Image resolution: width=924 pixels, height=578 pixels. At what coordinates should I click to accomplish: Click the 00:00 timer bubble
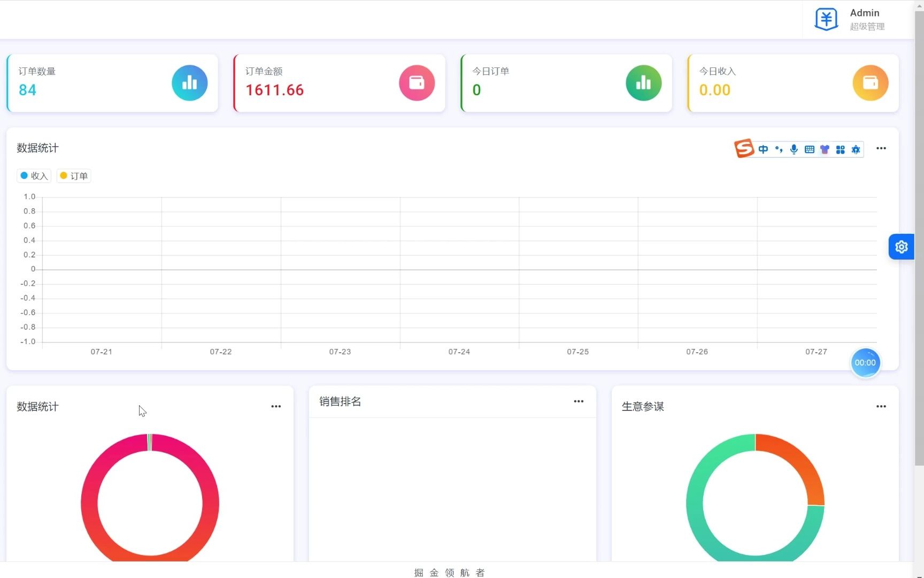coord(865,363)
